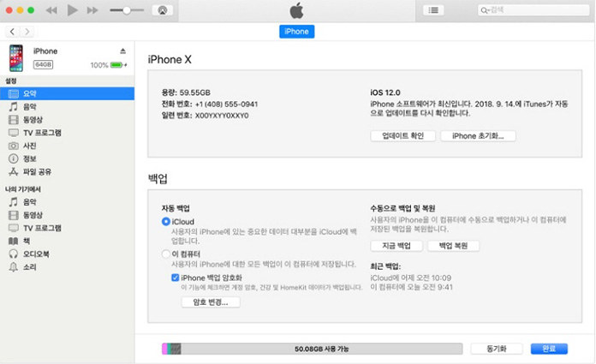Click the rewind playback button
Screen dimensions: 596x364
[51, 10]
